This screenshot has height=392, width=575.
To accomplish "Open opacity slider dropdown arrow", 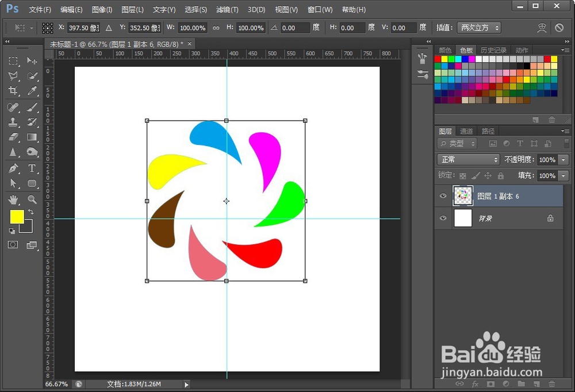I will click(x=563, y=160).
